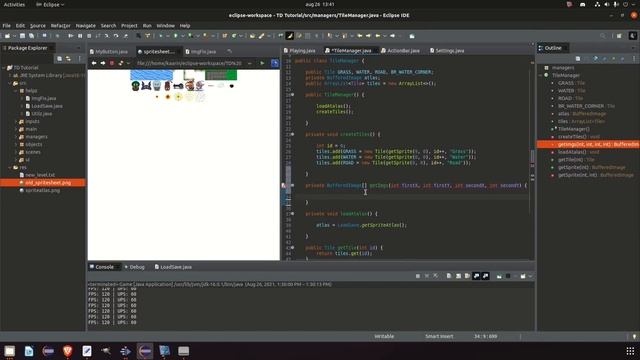Open the Source menu
Screen dimensions: 640x360
[38, 25]
